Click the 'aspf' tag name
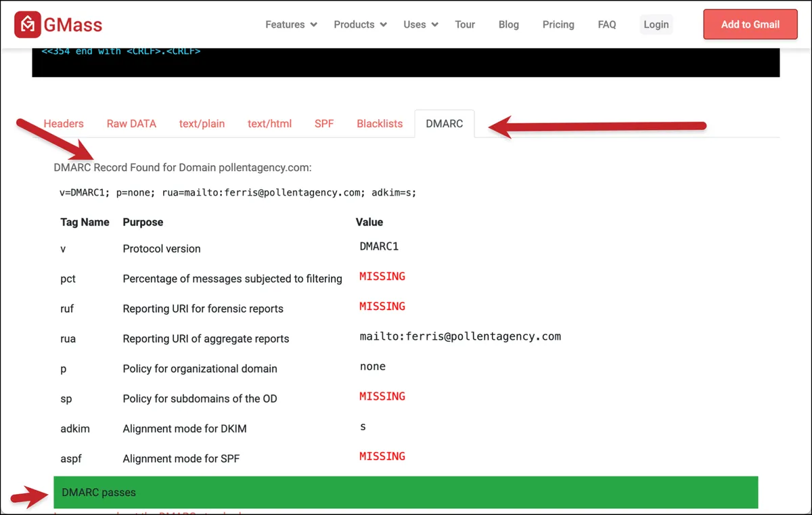The height and width of the screenshot is (515, 812). pos(71,459)
